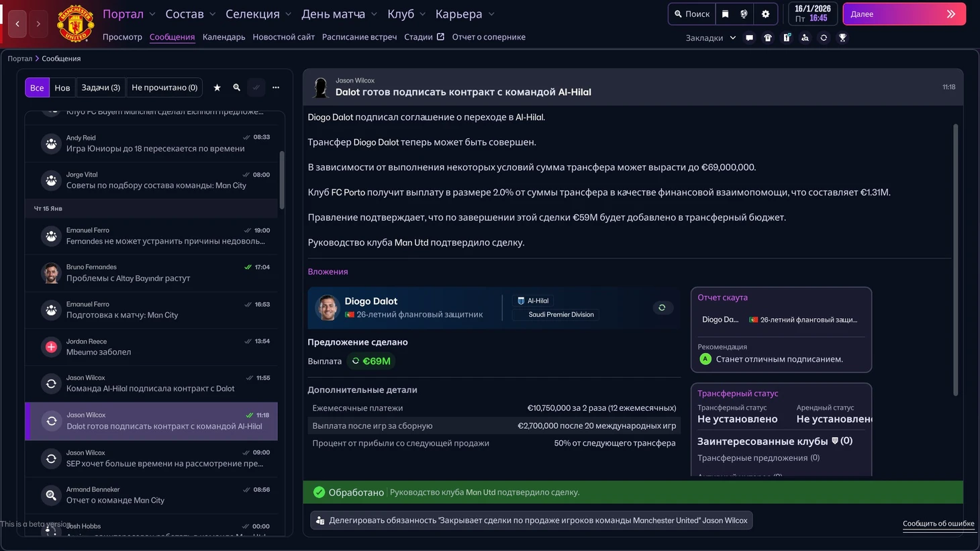980x551 pixels.
Task: Expand the Портал dropdown menu
Action: point(129,14)
